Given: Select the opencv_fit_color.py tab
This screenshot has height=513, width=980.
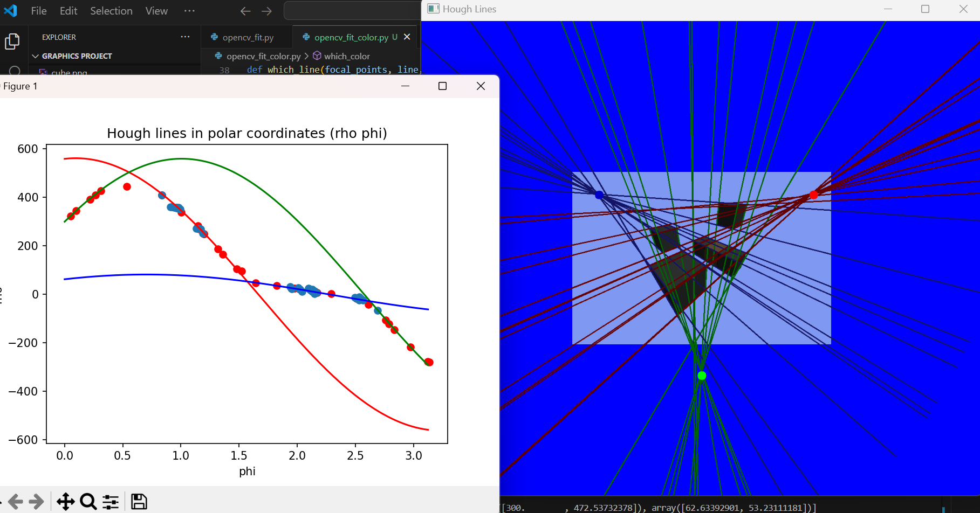Looking at the screenshot, I should pos(350,37).
